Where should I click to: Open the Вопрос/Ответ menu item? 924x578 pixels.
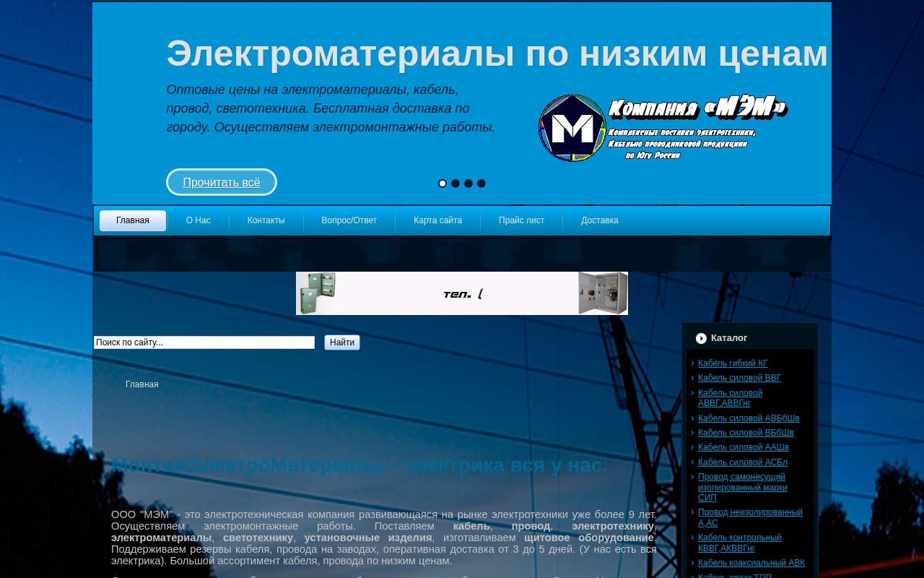349,220
